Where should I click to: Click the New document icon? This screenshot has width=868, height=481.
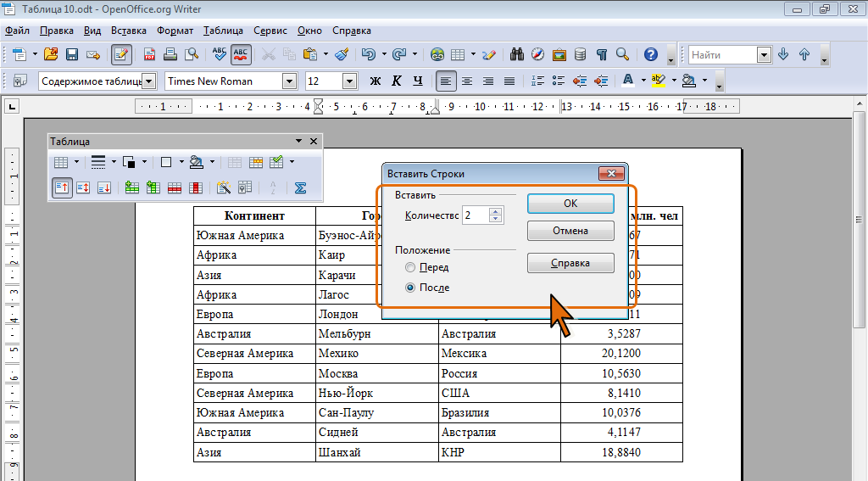tap(19, 54)
